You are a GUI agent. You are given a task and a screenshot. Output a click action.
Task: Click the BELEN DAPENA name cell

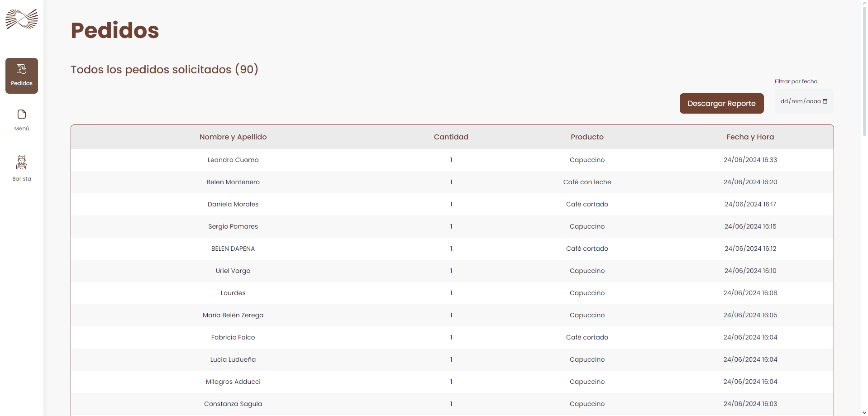click(233, 249)
